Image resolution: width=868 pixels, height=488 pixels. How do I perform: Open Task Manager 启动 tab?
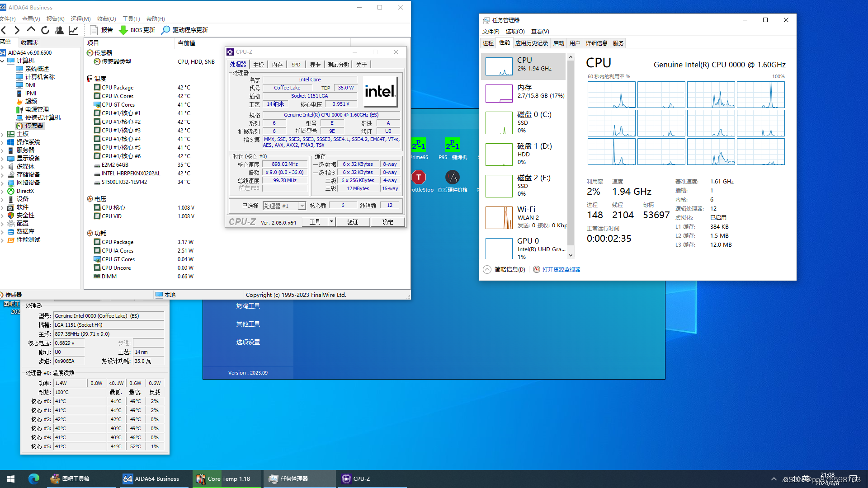559,43
